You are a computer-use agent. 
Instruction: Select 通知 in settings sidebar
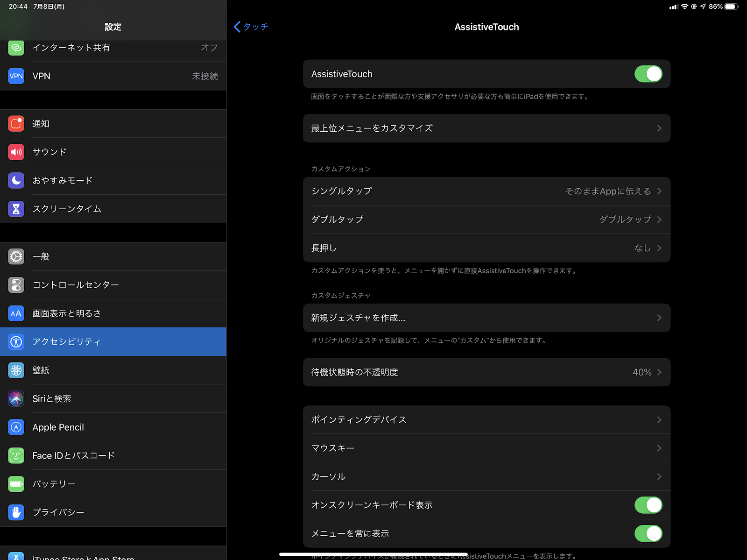pos(113,124)
